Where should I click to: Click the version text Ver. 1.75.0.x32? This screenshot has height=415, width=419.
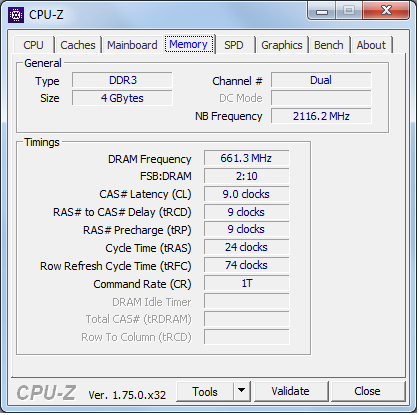pyautogui.click(x=127, y=395)
